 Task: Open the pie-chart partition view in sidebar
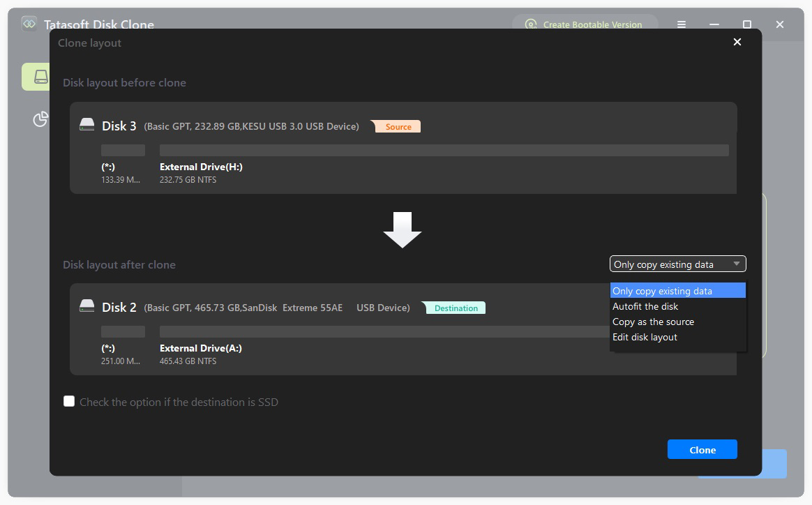(40, 120)
